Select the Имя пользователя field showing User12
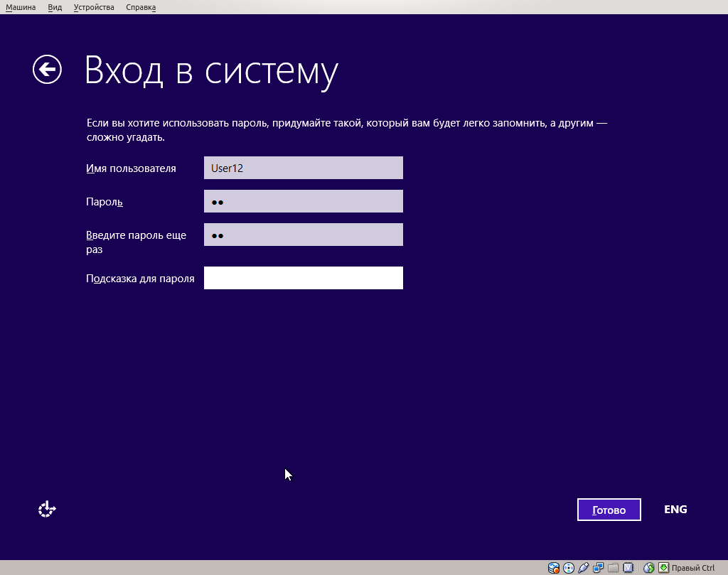 click(304, 168)
